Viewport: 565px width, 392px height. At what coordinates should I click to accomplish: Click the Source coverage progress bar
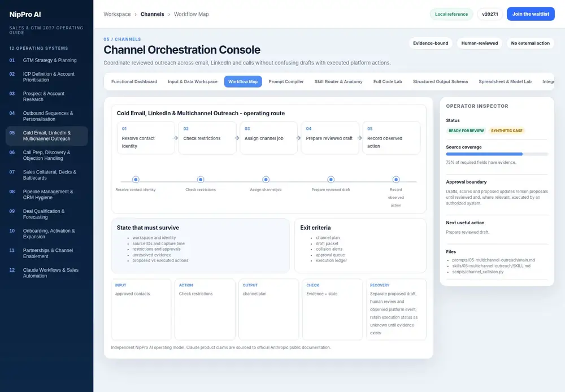(497, 154)
